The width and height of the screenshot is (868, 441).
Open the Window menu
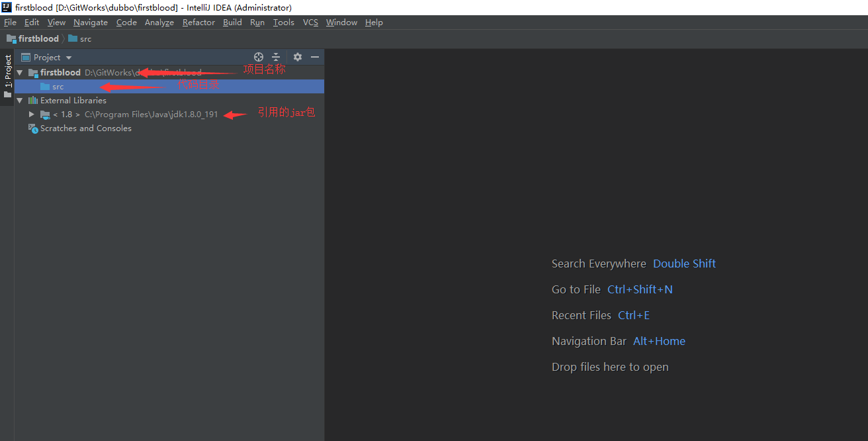click(341, 22)
